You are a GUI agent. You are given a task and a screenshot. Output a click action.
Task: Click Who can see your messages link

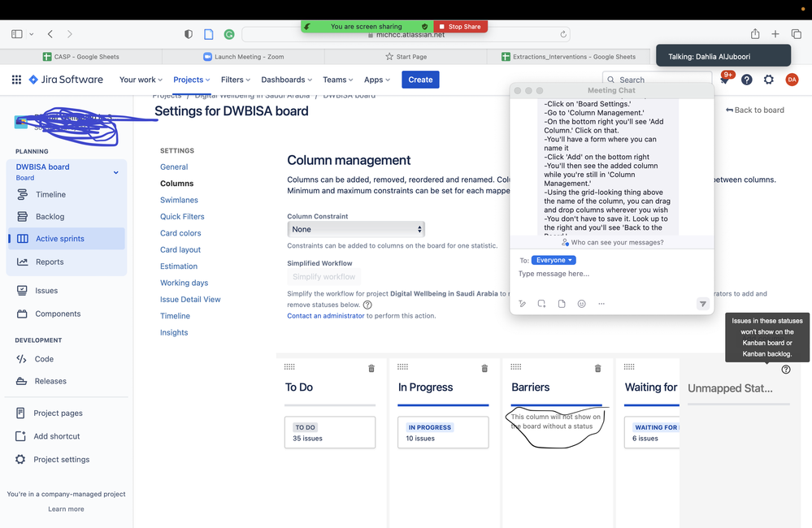[x=613, y=242]
